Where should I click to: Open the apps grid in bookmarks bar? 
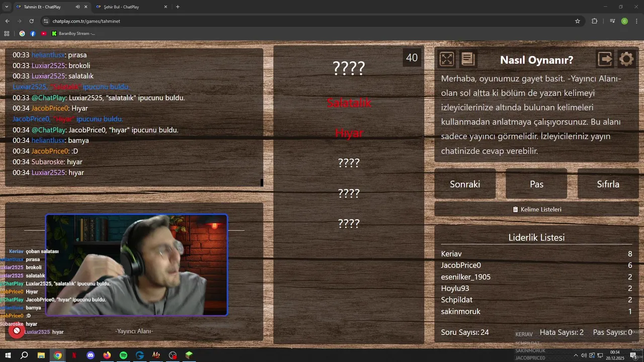point(7,34)
